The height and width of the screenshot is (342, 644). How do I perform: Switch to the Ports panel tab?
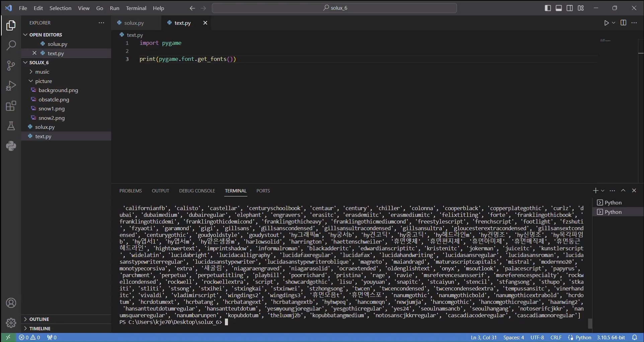tap(263, 191)
